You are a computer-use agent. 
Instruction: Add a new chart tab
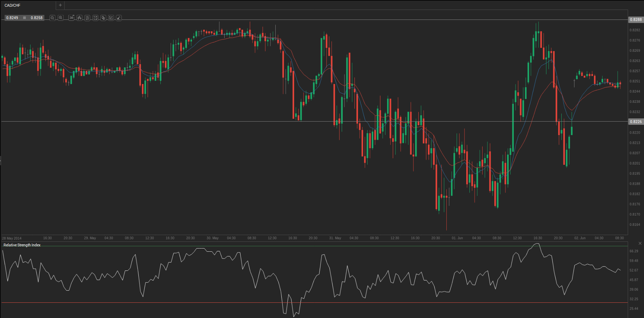click(60, 5)
